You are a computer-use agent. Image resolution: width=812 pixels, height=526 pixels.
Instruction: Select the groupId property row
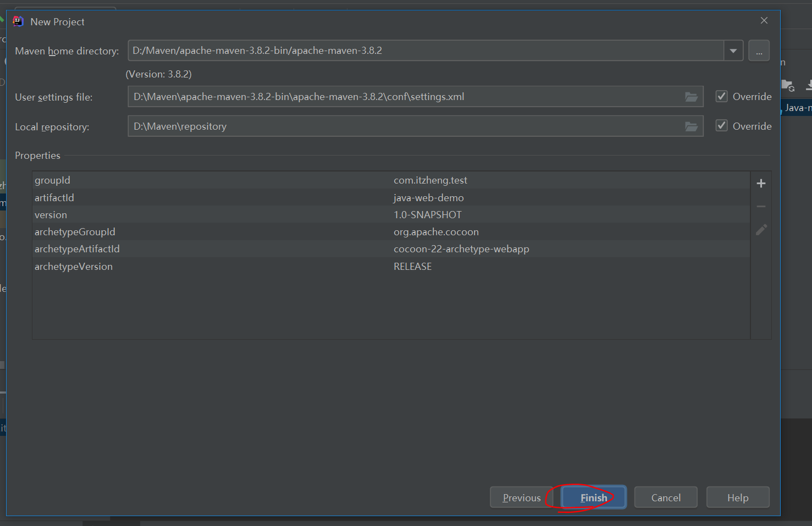[220, 180]
